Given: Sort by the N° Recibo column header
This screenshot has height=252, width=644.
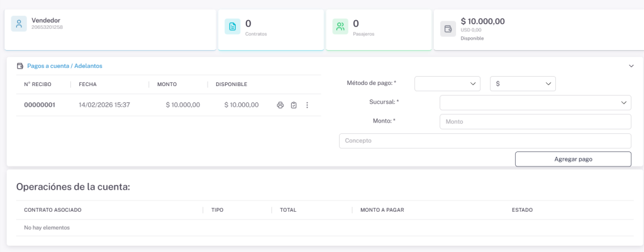Looking at the screenshot, I should coord(38,84).
